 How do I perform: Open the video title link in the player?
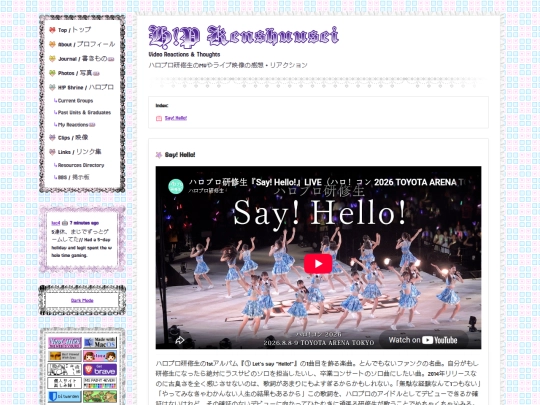(x=325, y=182)
